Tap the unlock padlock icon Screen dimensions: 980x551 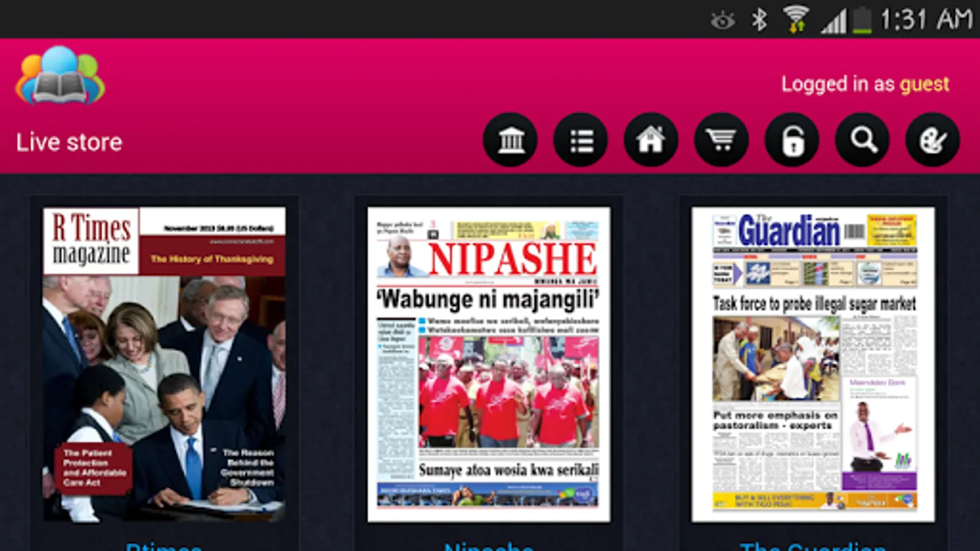click(x=792, y=140)
